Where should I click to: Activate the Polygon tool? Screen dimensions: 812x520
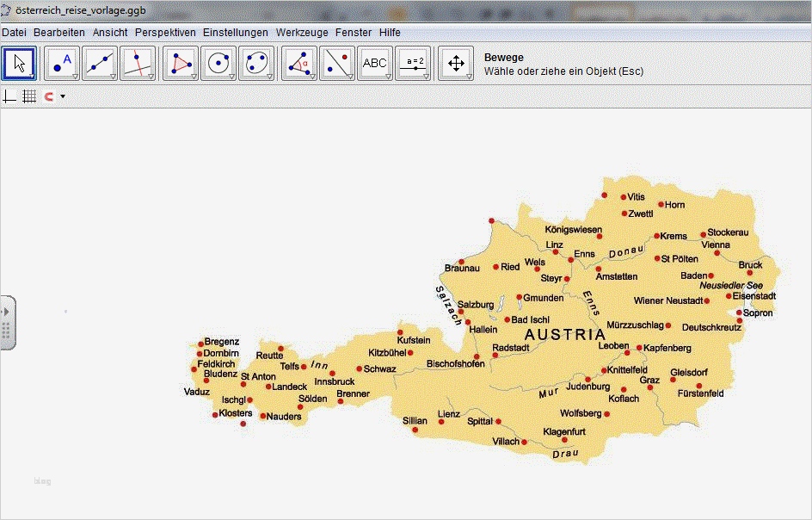pyautogui.click(x=181, y=63)
